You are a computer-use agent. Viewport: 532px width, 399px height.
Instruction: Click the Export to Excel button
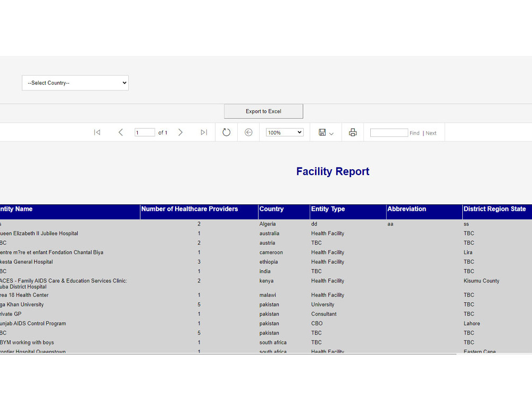click(x=263, y=111)
